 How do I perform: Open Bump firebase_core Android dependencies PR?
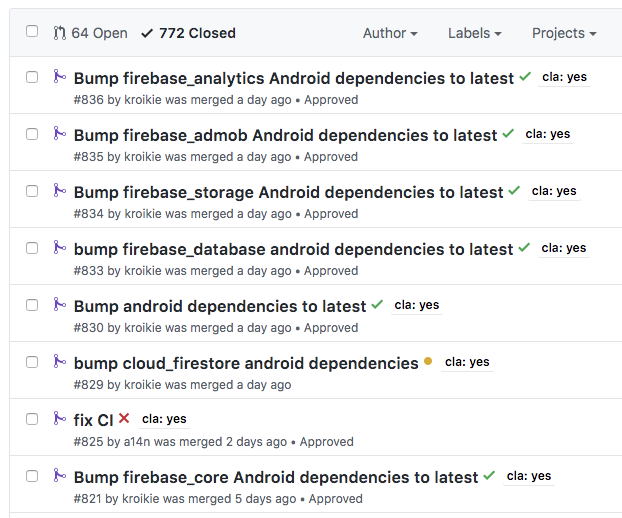(276, 478)
